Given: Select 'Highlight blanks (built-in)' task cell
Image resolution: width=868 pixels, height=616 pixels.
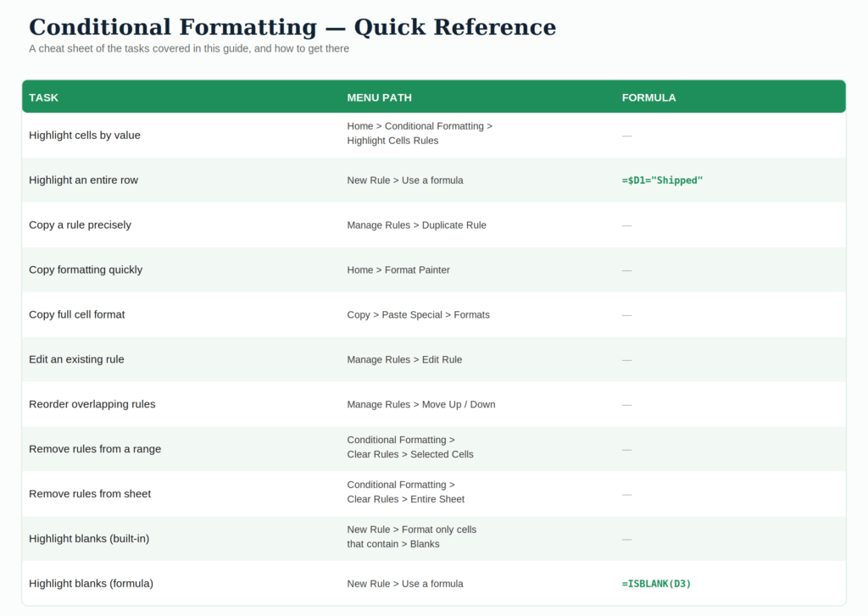Looking at the screenshot, I should (89, 539).
